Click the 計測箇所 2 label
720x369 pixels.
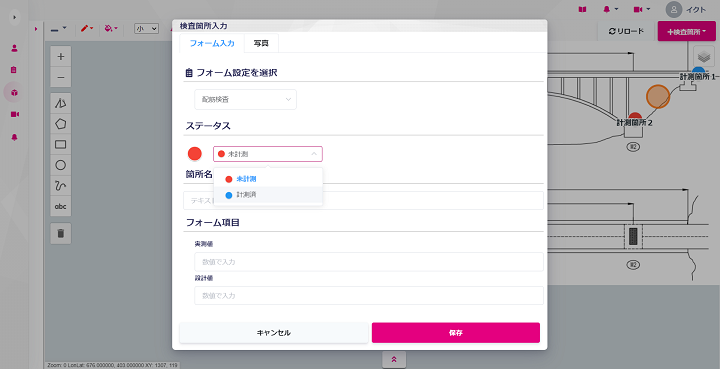(634, 123)
